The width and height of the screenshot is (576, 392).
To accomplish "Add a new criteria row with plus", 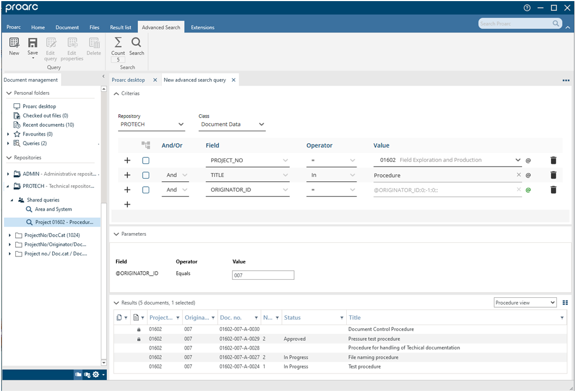I will pos(127,204).
